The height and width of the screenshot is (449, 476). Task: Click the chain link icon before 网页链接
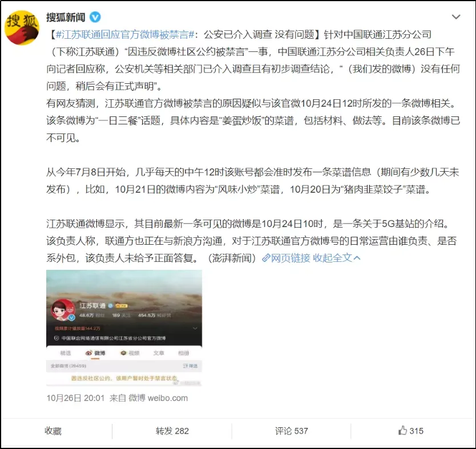(x=266, y=258)
